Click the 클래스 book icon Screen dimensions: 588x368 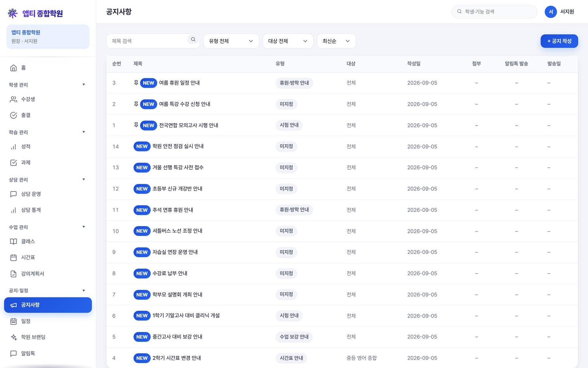tap(13, 241)
